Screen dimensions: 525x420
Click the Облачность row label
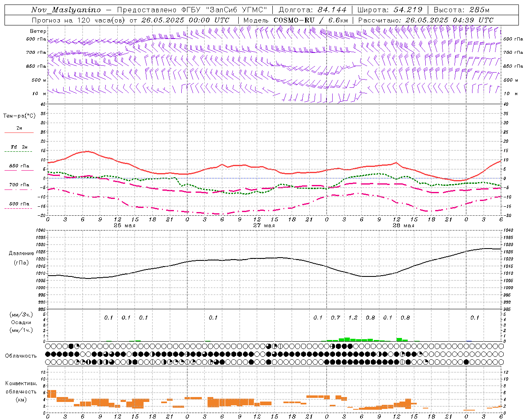coord(21,356)
